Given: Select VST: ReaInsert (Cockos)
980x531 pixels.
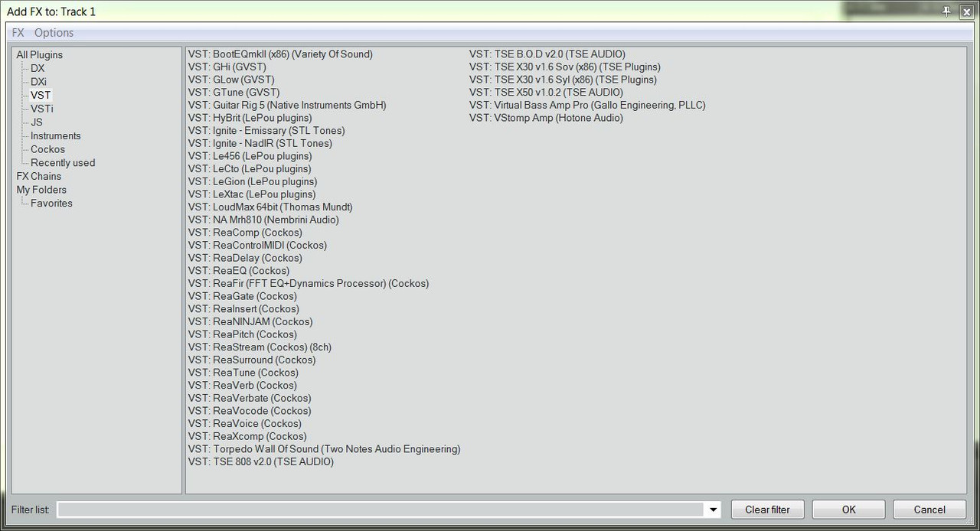Looking at the screenshot, I should (x=243, y=309).
